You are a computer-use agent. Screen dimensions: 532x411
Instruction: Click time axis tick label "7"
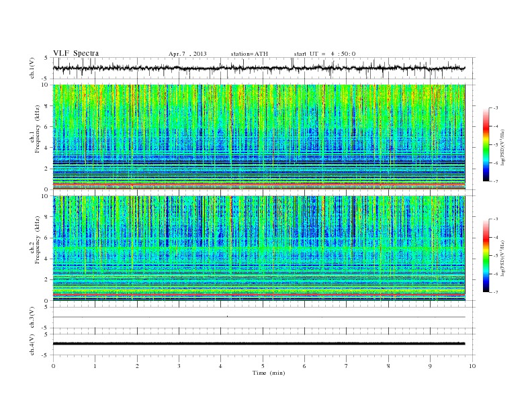coord(347,366)
